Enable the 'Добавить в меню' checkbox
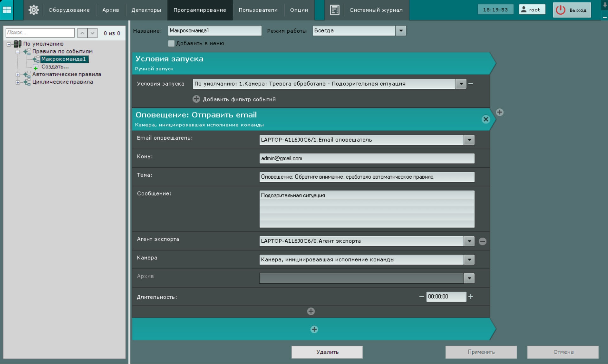This screenshot has height=364, width=608. point(171,43)
